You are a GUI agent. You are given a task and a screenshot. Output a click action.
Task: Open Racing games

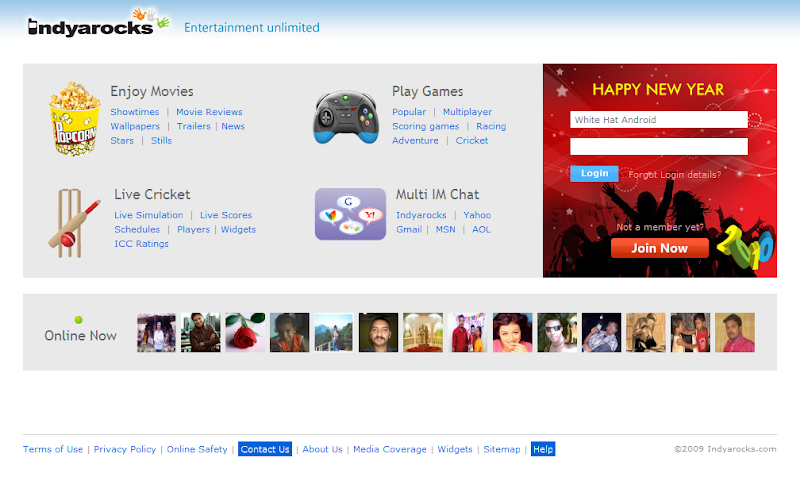point(491,126)
